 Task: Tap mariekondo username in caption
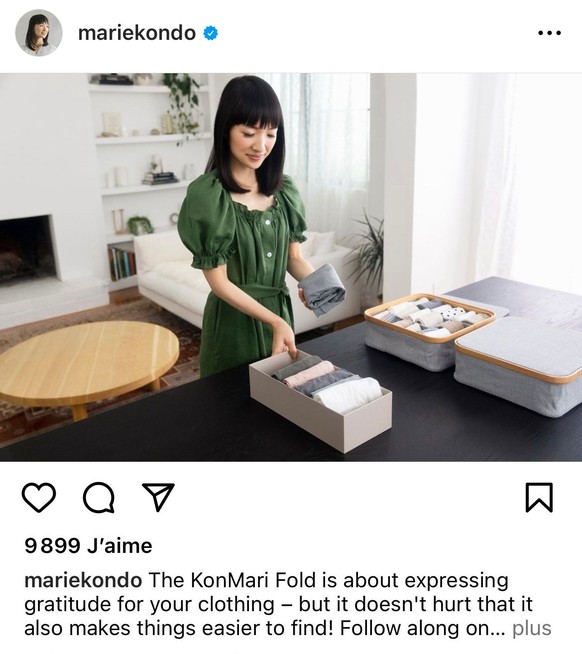tap(83, 580)
